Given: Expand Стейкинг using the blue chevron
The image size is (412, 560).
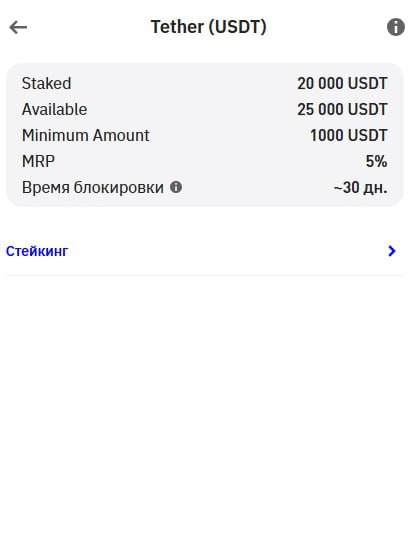Looking at the screenshot, I should pyautogui.click(x=392, y=251).
